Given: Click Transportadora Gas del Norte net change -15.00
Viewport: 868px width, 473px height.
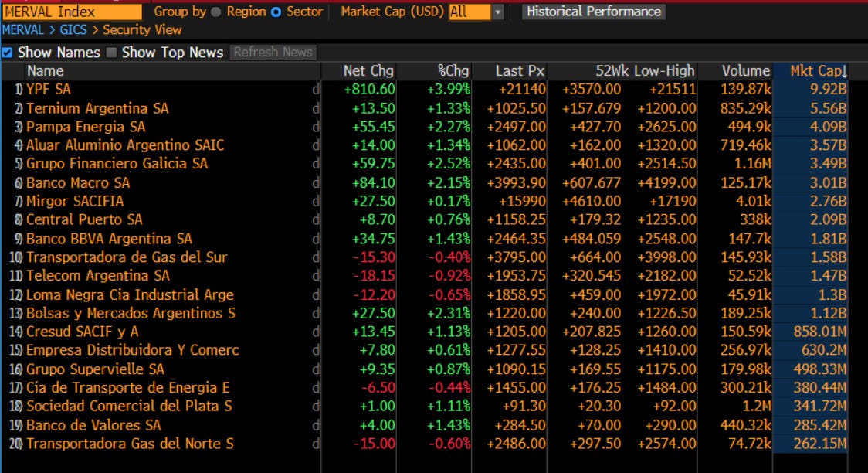Looking at the screenshot, I should [375, 444].
